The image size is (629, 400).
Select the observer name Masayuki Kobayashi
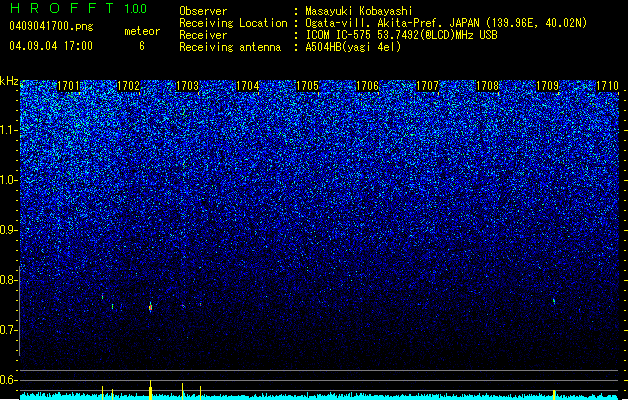[x=359, y=11]
